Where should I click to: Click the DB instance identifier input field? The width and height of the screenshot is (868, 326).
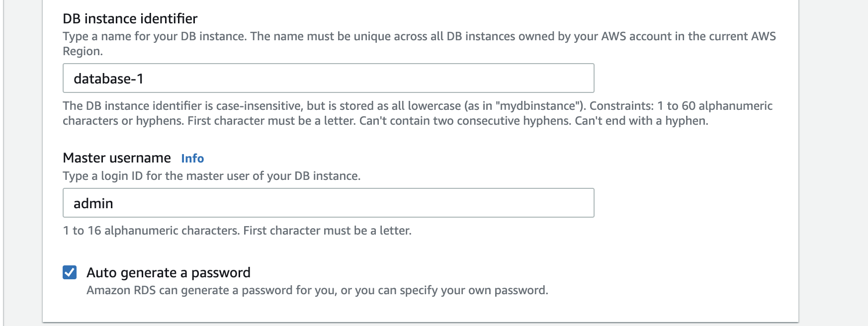(328, 79)
